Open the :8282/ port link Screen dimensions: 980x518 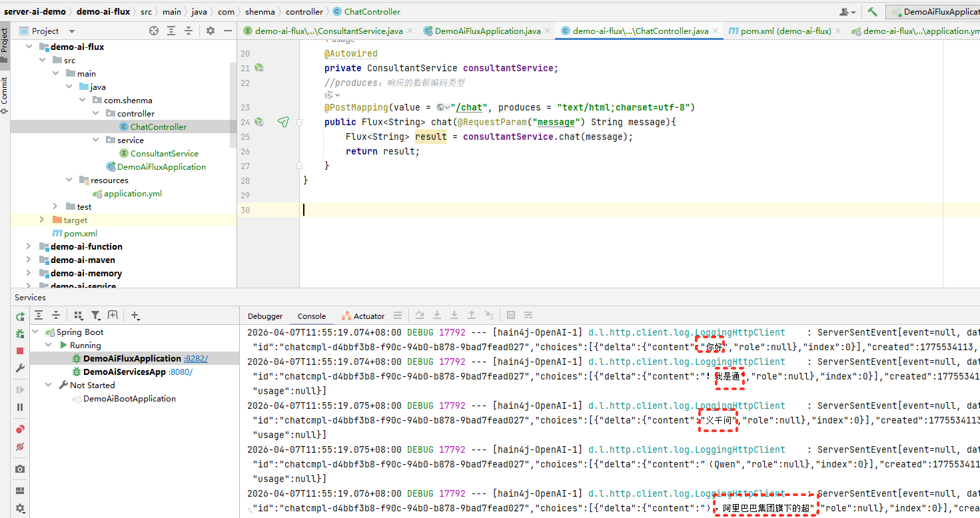pyautogui.click(x=196, y=358)
